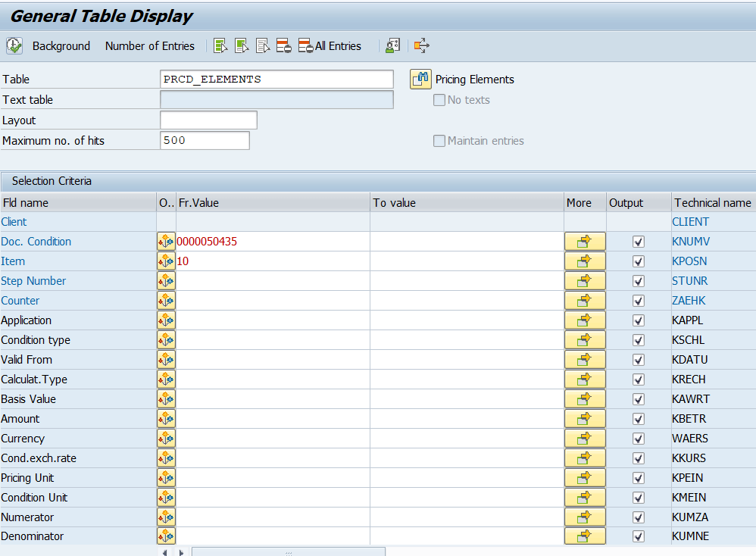Image resolution: width=756 pixels, height=556 pixels.
Task: Click the Technical name column header
Action: [x=712, y=202]
